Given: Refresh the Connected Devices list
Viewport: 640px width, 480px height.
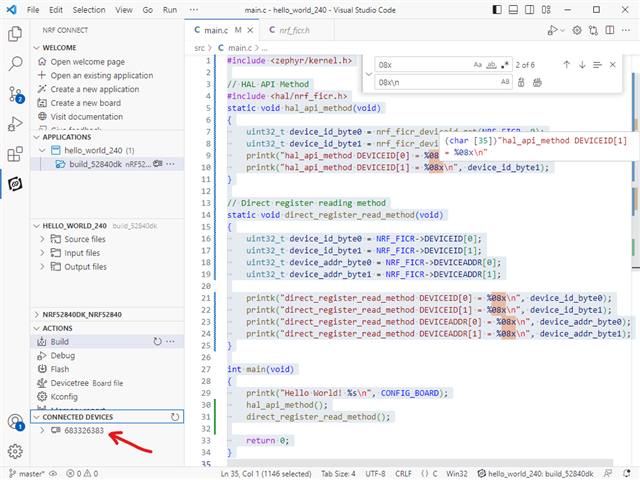Looking at the screenshot, I should click(x=175, y=416).
